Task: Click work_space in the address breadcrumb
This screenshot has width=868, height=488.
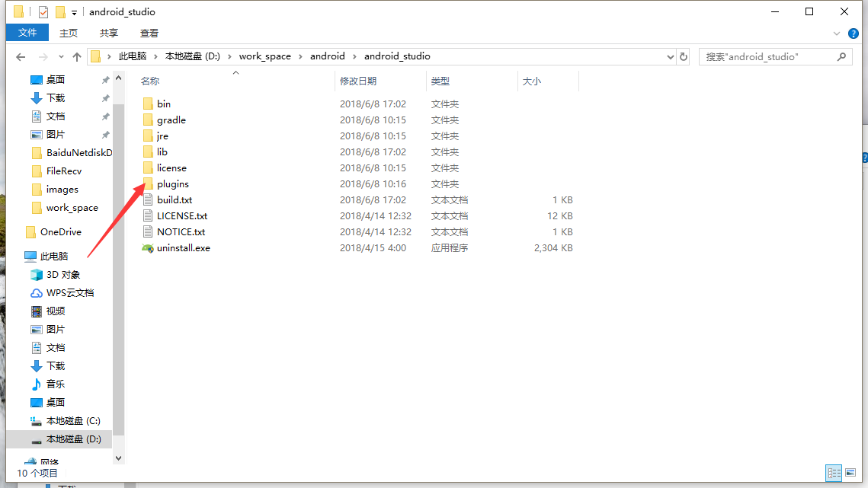Action: click(264, 56)
